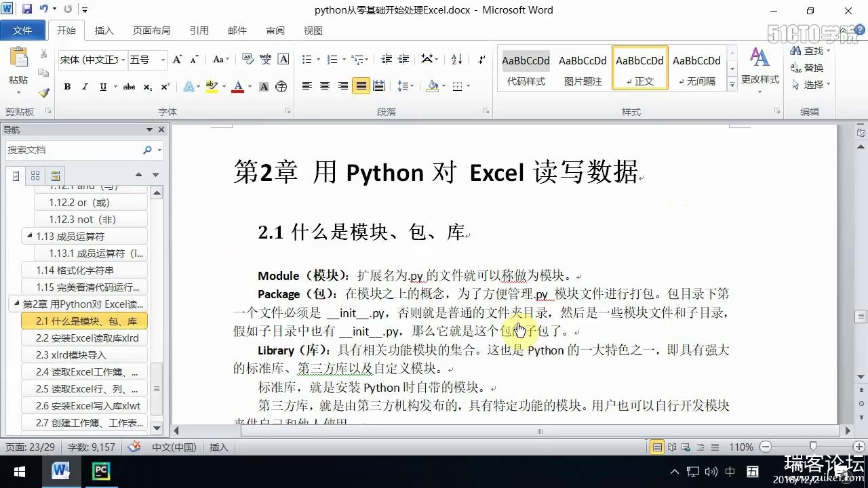
Task: Click the Paste clipboard icon
Action: 18,58
